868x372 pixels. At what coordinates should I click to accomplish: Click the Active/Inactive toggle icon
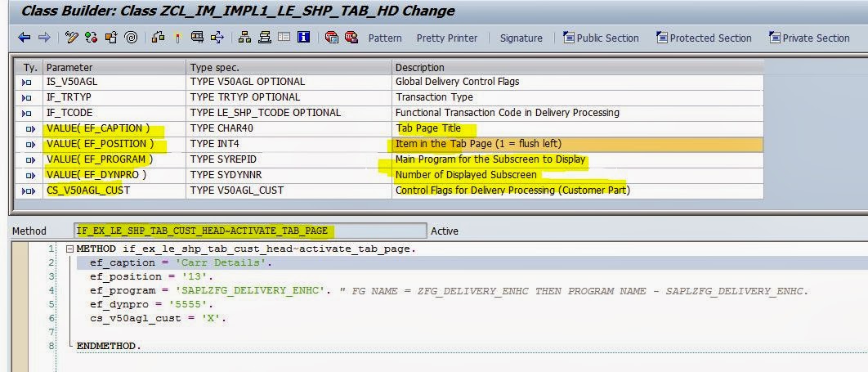tap(92, 38)
